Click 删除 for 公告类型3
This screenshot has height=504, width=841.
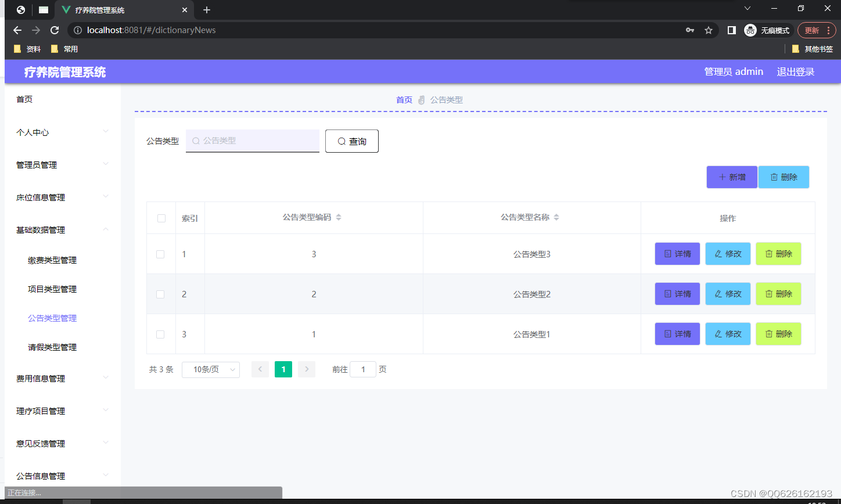click(778, 254)
